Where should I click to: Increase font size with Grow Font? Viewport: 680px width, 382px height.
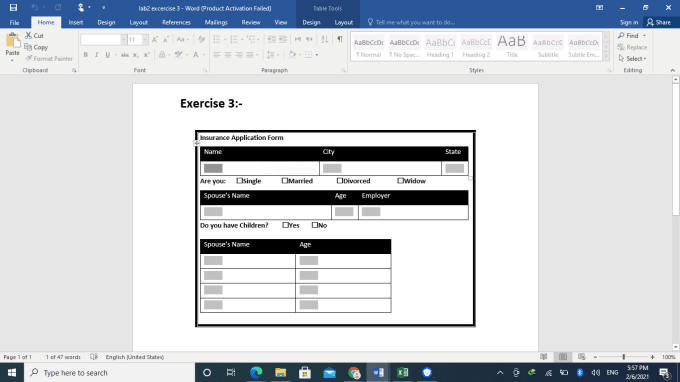pos(155,39)
